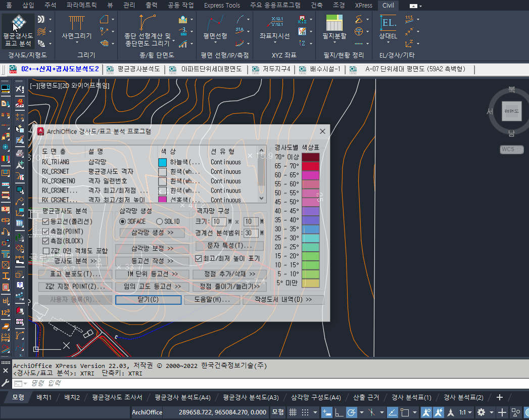
Task: Select the SOLID radio button
Action: [x=160, y=221]
